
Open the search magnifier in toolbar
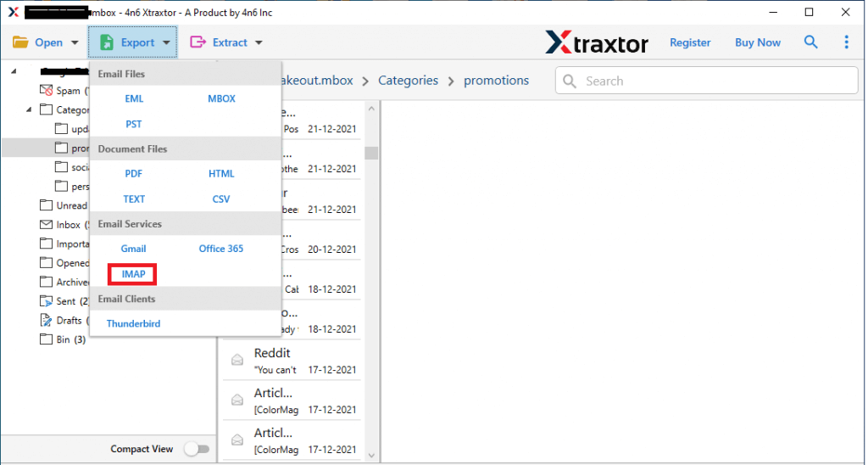(x=811, y=42)
